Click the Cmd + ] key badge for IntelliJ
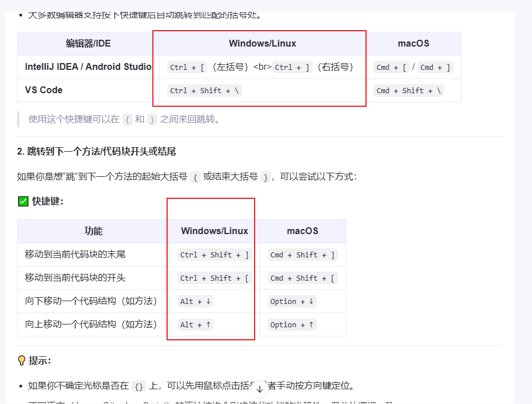 point(434,66)
